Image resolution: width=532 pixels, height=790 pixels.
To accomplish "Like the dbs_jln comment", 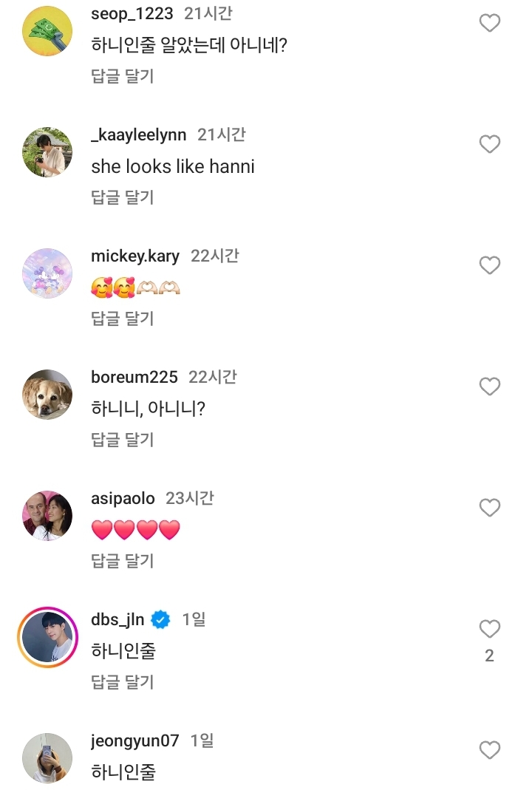I will pos(490,629).
